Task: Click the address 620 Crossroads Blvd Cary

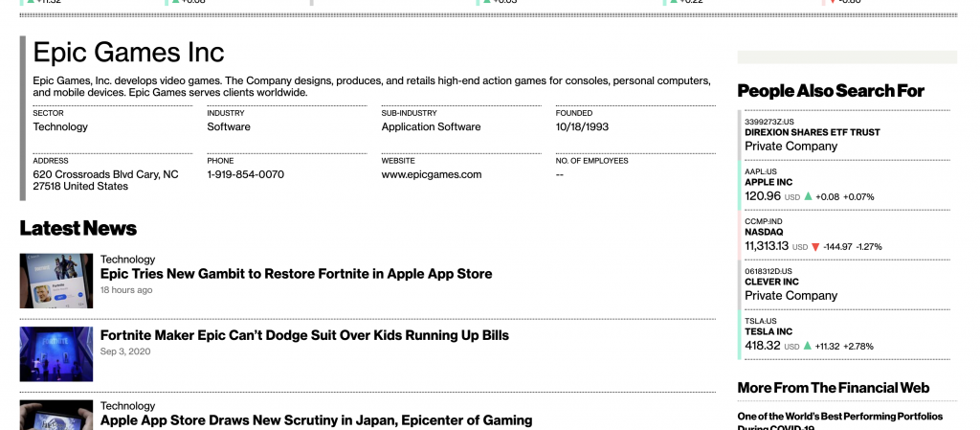Action: click(105, 180)
